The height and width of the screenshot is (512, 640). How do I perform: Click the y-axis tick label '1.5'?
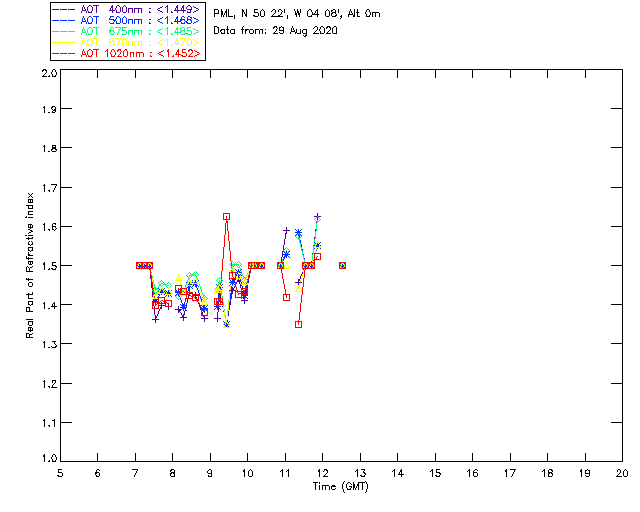(49, 266)
